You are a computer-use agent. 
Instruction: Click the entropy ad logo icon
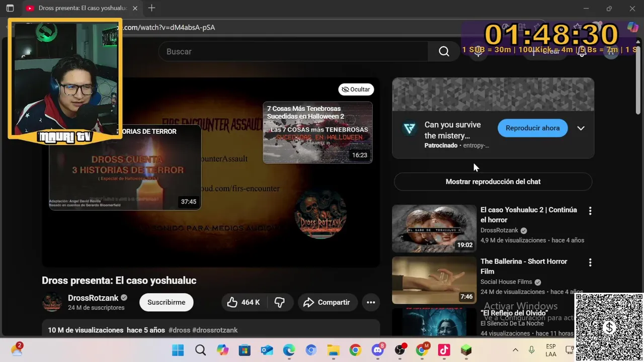[x=410, y=129]
